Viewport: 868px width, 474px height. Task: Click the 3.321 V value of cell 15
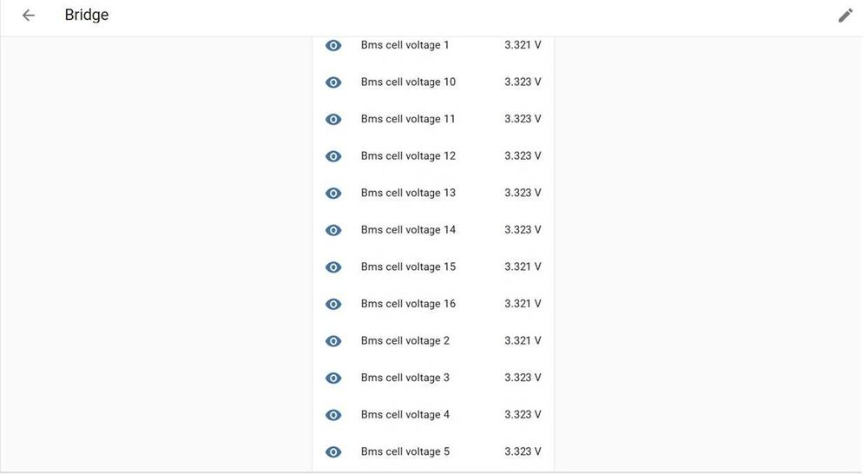tap(523, 267)
